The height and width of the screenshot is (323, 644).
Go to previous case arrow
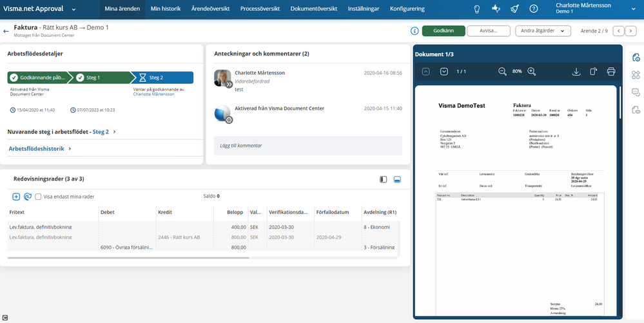coord(618,31)
